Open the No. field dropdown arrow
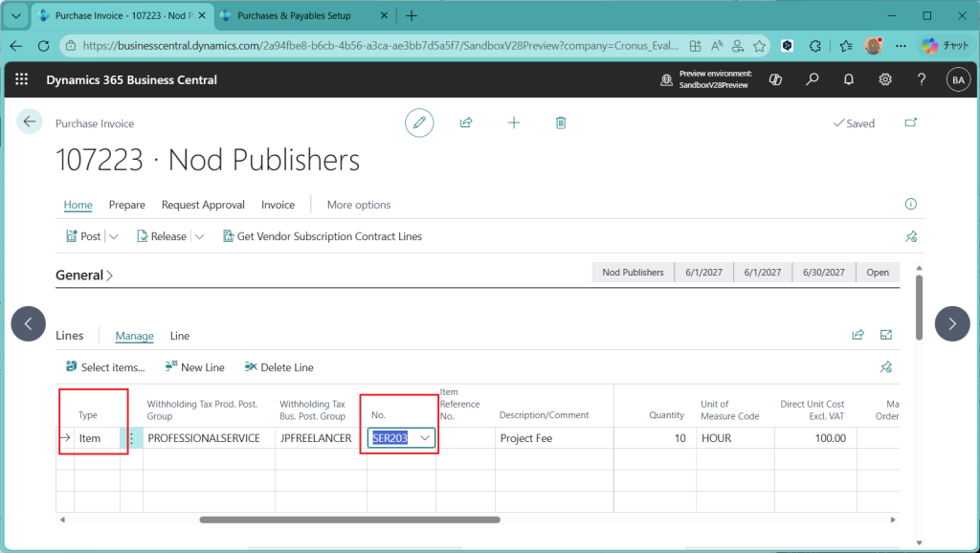 (x=425, y=438)
